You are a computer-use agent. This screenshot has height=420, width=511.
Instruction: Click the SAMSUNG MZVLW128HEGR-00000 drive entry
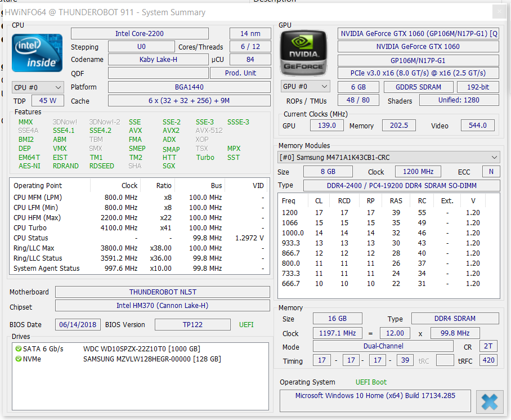[x=152, y=359]
